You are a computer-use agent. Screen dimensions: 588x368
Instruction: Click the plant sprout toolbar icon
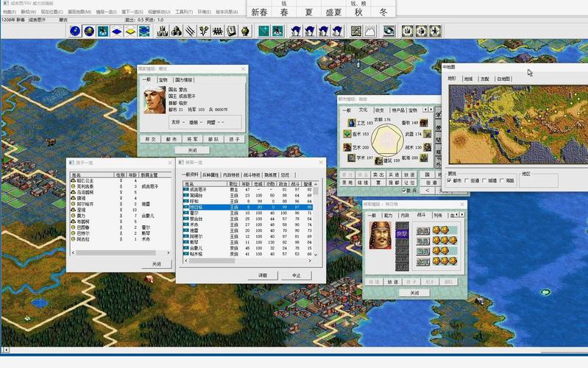pos(204,31)
